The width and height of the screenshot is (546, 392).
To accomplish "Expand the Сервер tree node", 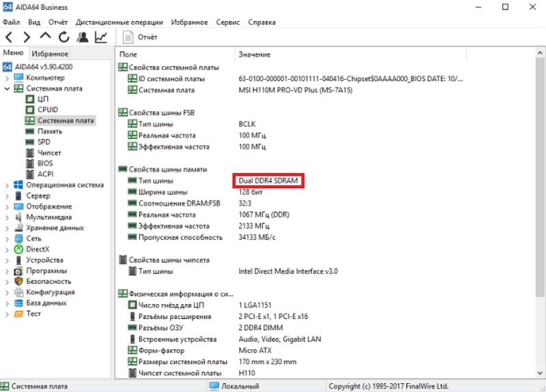I will click(x=7, y=196).
